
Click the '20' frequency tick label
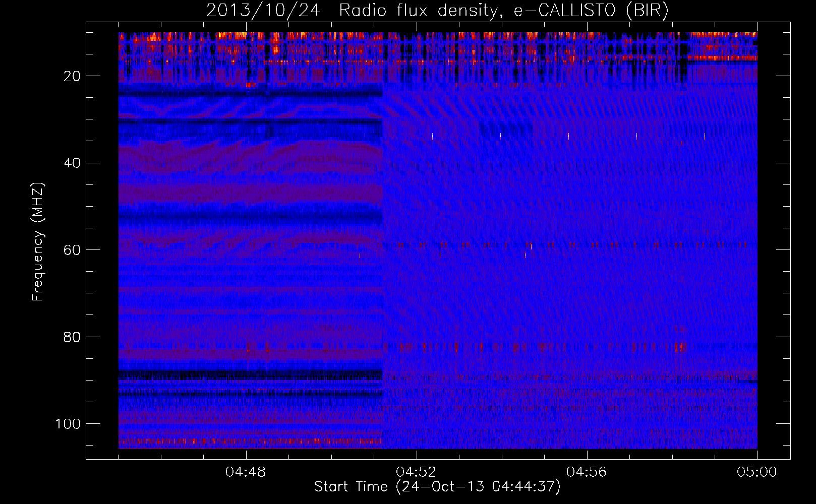pyautogui.click(x=73, y=76)
